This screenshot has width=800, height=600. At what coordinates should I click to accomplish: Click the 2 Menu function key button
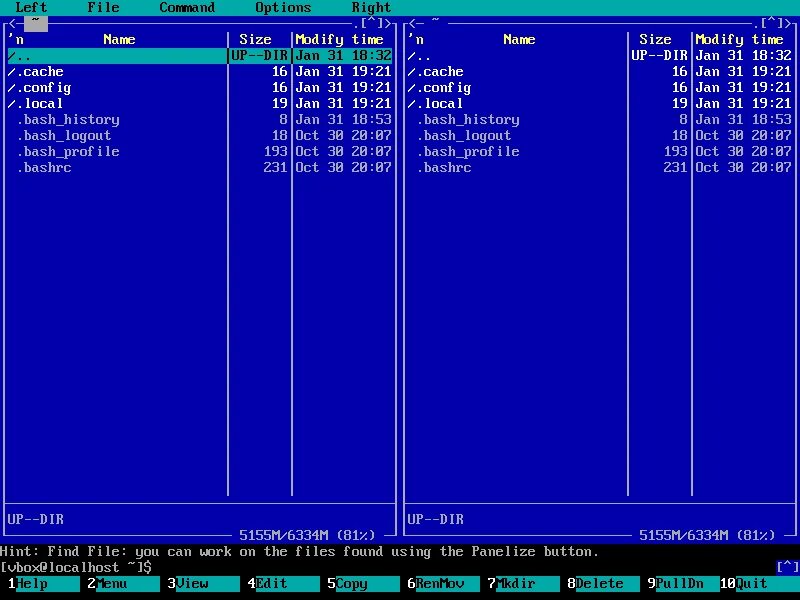[x=124, y=583]
